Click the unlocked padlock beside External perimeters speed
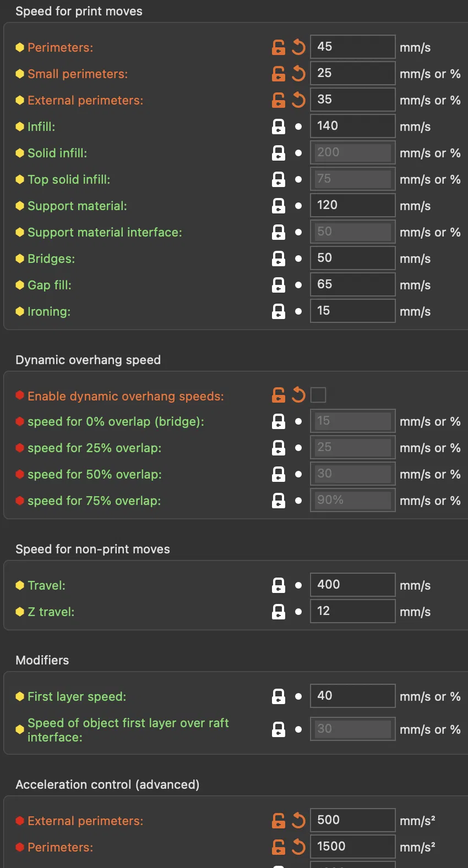Image resolution: width=468 pixels, height=868 pixels. point(279,100)
